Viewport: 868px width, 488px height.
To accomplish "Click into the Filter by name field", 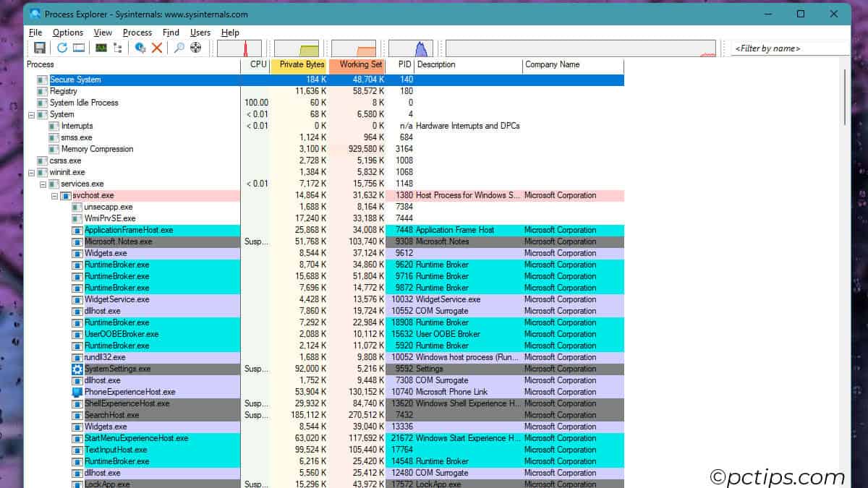I will coord(788,48).
